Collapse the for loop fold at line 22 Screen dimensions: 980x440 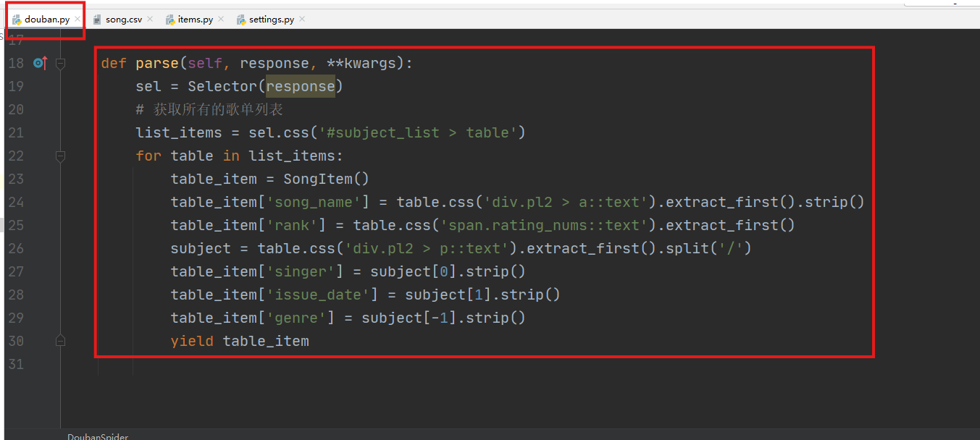[61, 156]
